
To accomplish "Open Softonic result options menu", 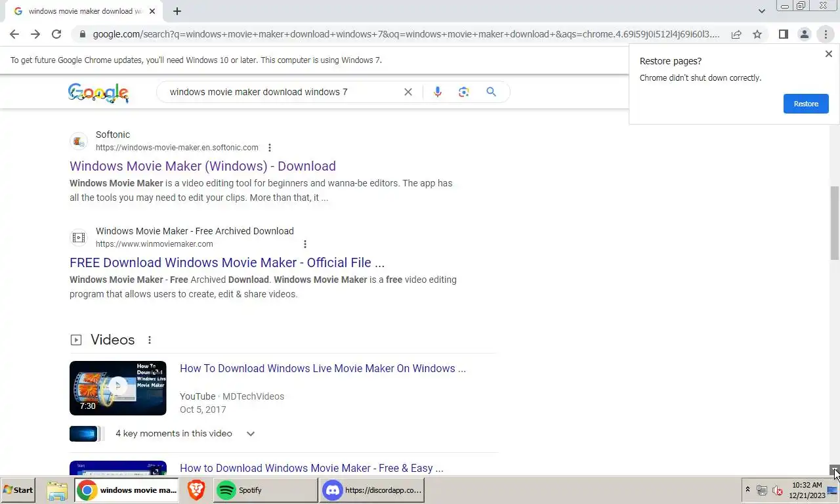I will 269,148.
